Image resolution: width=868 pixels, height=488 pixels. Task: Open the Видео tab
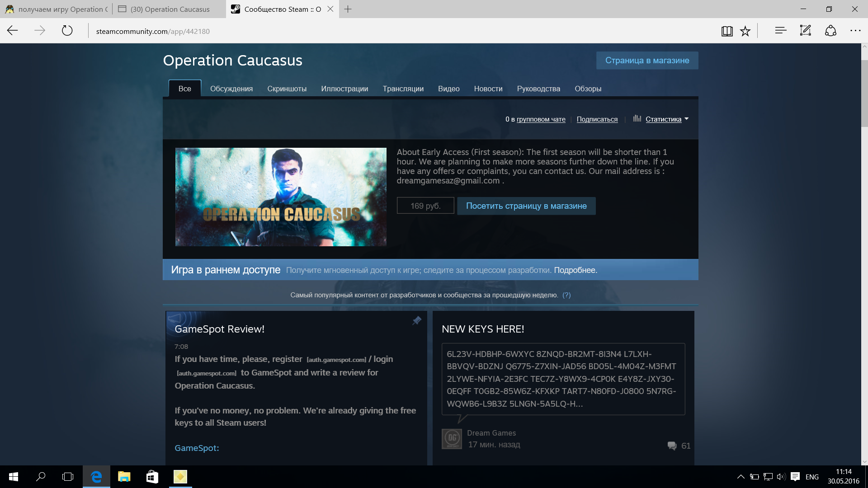pos(448,89)
